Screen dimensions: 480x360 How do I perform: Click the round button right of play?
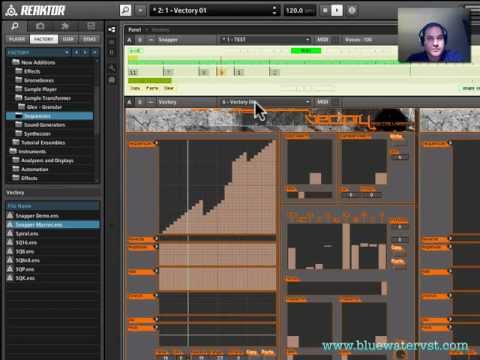pyautogui.click(x=352, y=10)
